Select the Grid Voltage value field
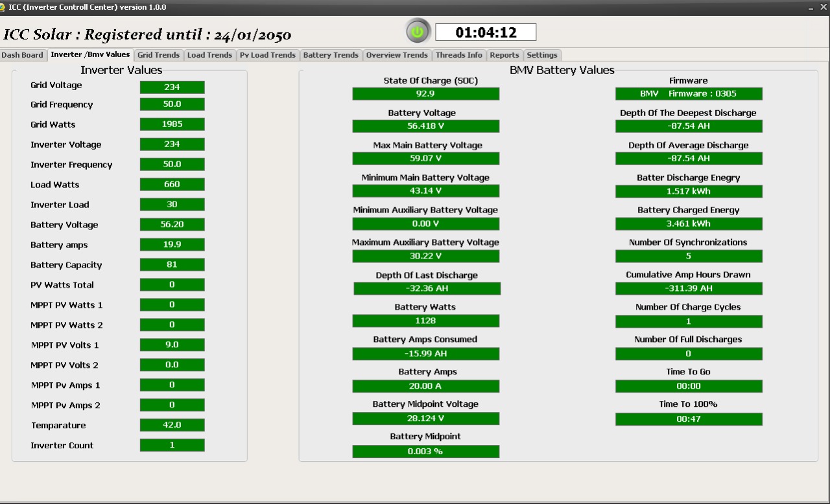 coord(172,87)
